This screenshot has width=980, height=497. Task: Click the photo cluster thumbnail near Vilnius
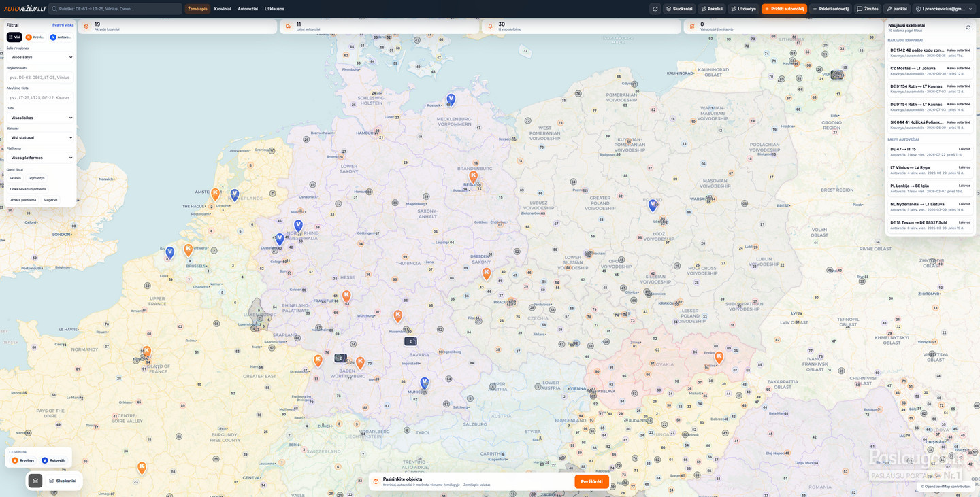pos(837,75)
